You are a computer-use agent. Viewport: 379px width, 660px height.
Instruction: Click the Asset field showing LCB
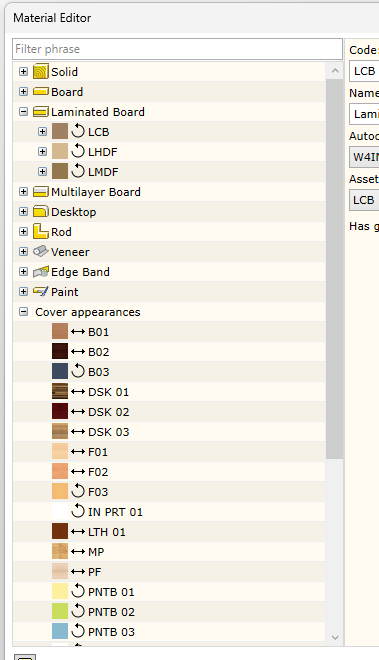tap(364, 200)
